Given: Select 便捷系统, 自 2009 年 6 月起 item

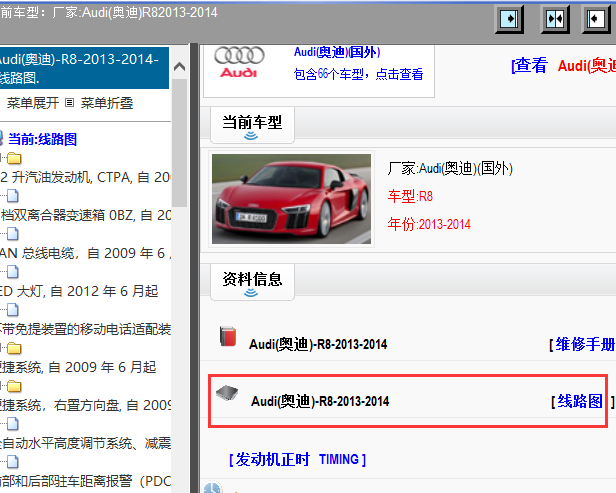Looking at the screenshot, I should 78,367.
